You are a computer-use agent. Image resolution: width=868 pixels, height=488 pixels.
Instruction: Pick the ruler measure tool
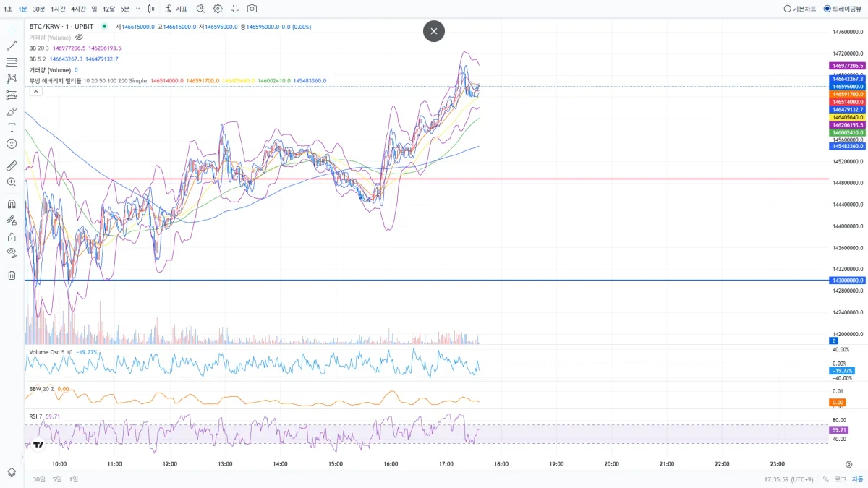[12, 166]
